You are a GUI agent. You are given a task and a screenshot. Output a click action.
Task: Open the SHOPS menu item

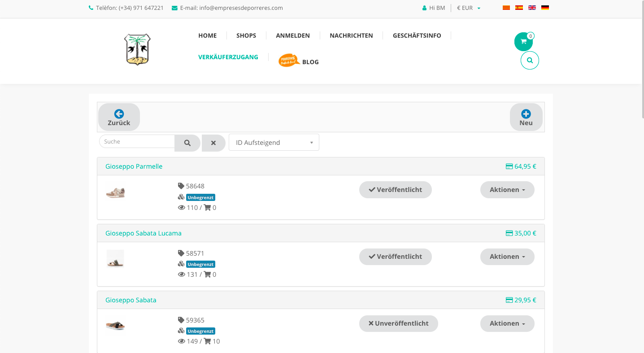[x=246, y=35]
